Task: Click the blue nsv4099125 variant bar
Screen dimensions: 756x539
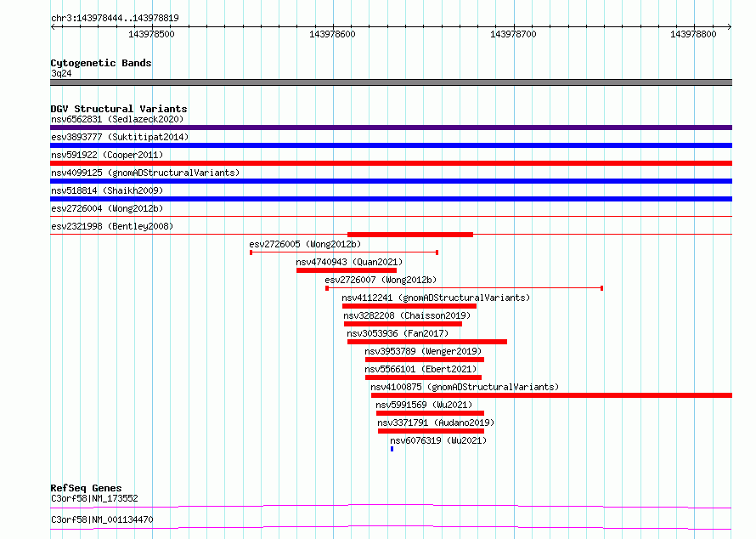Action: point(391,181)
